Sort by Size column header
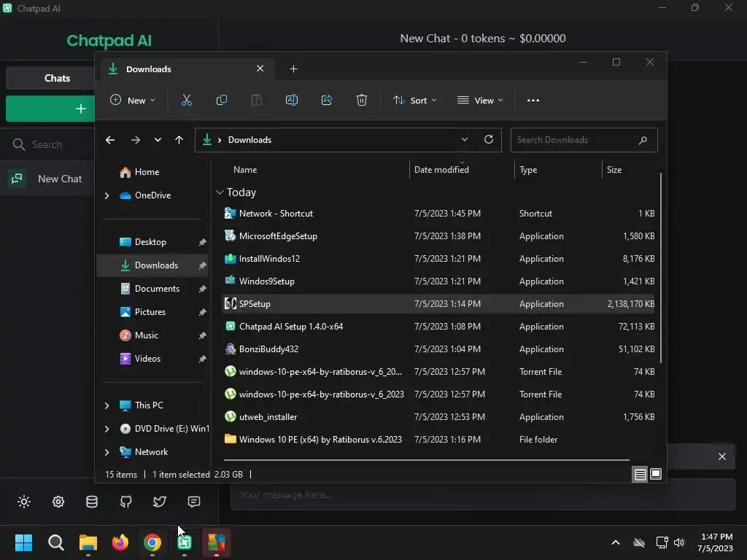The width and height of the screenshot is (747, 560). pyautogui.click(x=614, y=169)
